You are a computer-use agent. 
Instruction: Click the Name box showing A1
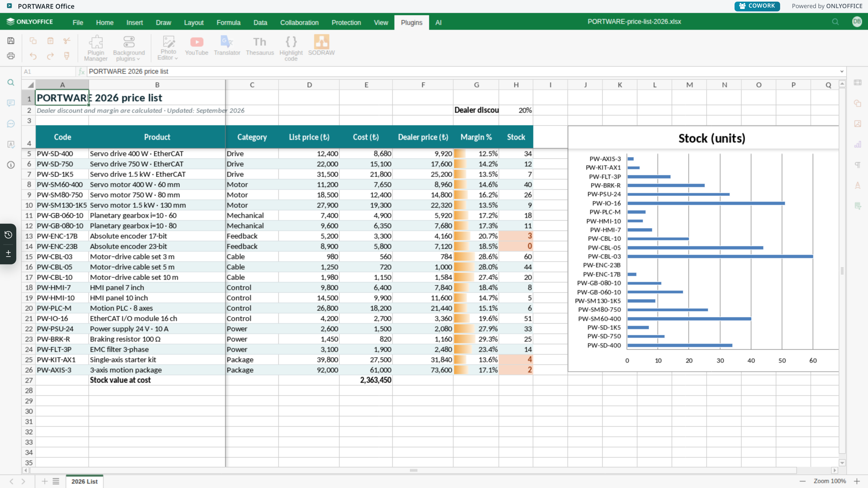[x=49, y=71]
